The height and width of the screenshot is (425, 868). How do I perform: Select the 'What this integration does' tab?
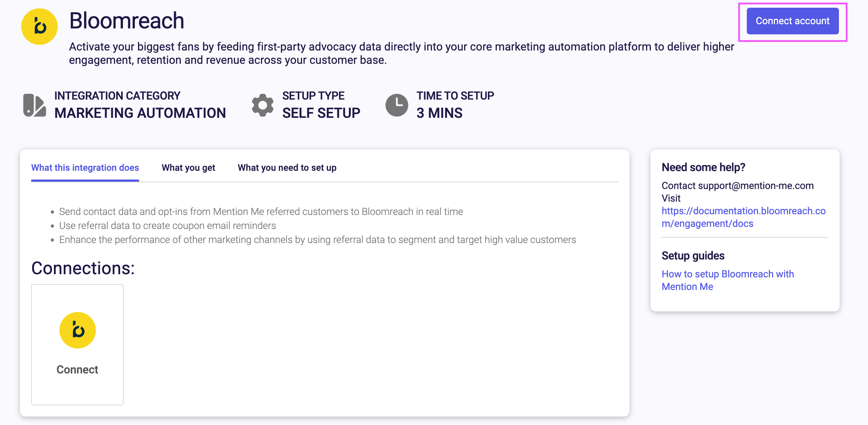(x=85, y=168)
